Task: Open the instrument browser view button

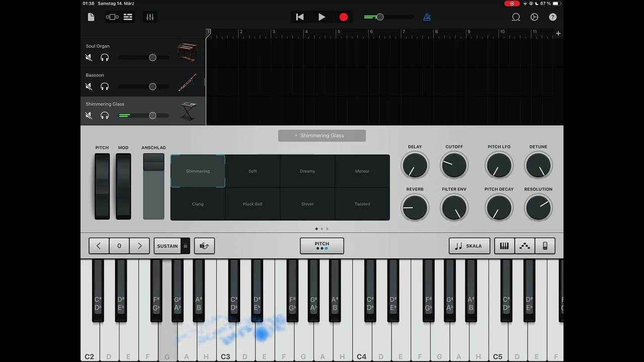Action: (x=112, y=17)
